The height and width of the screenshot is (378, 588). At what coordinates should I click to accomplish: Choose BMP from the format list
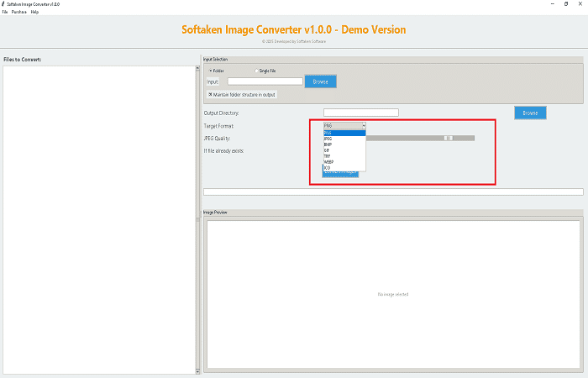(x=344, y=144)
